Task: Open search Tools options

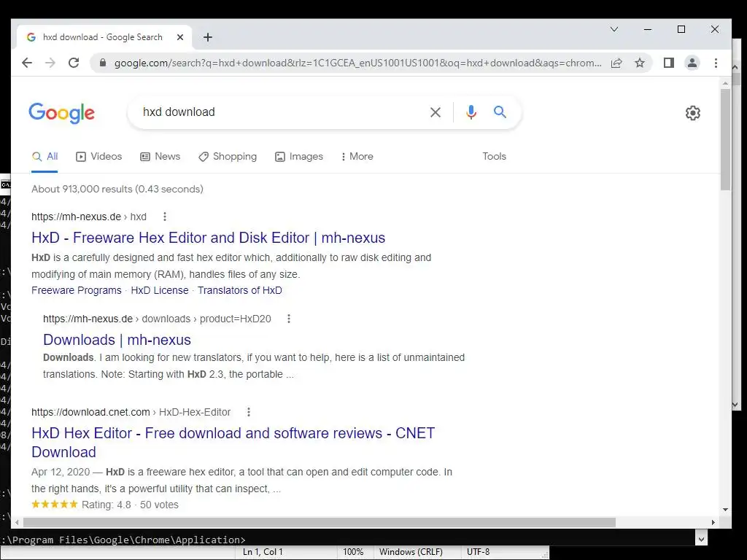Action: click(x=494, y=156)
